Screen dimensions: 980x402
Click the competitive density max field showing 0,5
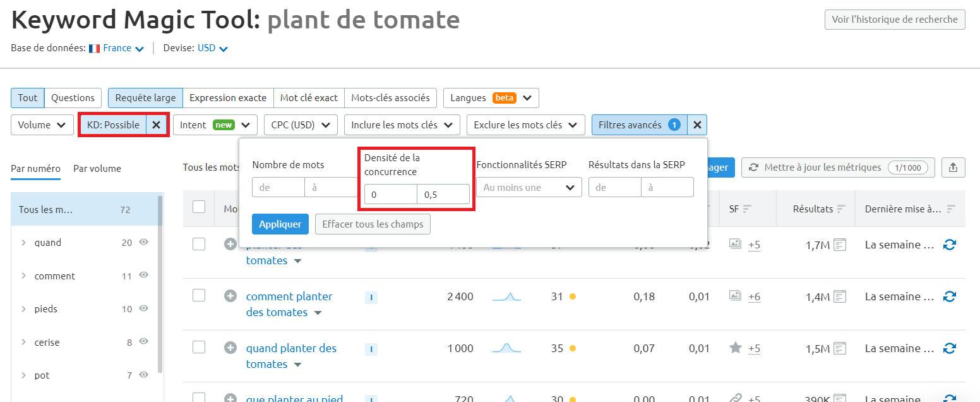443,194
